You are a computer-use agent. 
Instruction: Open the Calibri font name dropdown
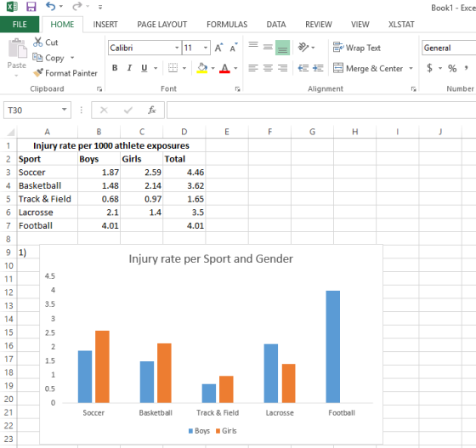click(x=177, y=48)
